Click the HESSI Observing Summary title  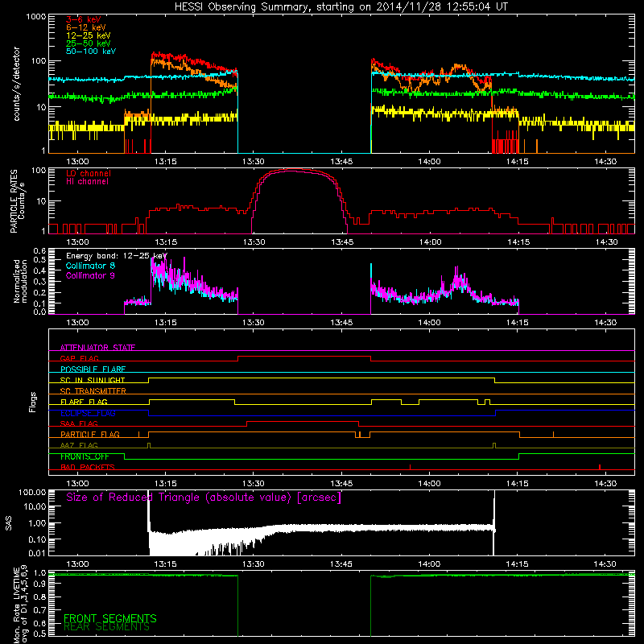[x=341, y=7]
